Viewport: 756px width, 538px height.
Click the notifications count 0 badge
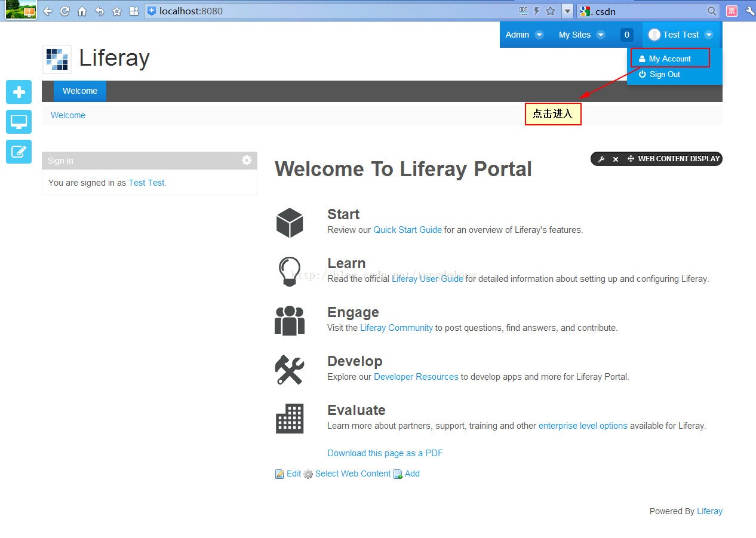626,35
